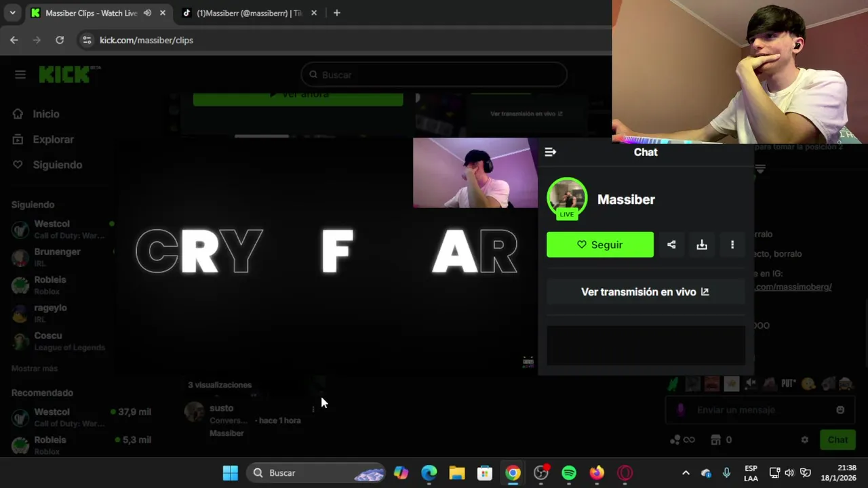Launch Opera from the taskbar
The height and width of the screenshot is (488, 868).
[625, 472]
